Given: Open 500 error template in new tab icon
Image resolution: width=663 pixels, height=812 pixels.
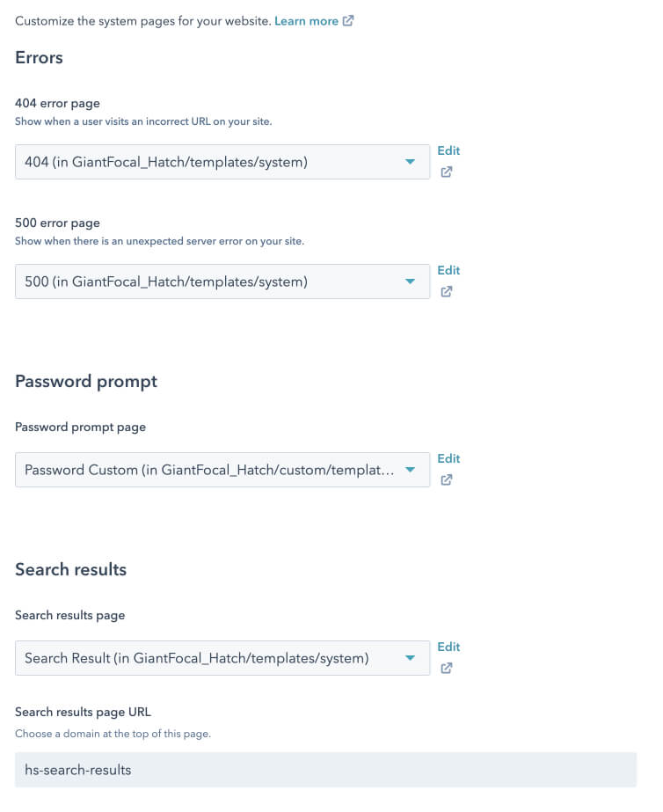Looking at the screenshot, I should (446, 292).
